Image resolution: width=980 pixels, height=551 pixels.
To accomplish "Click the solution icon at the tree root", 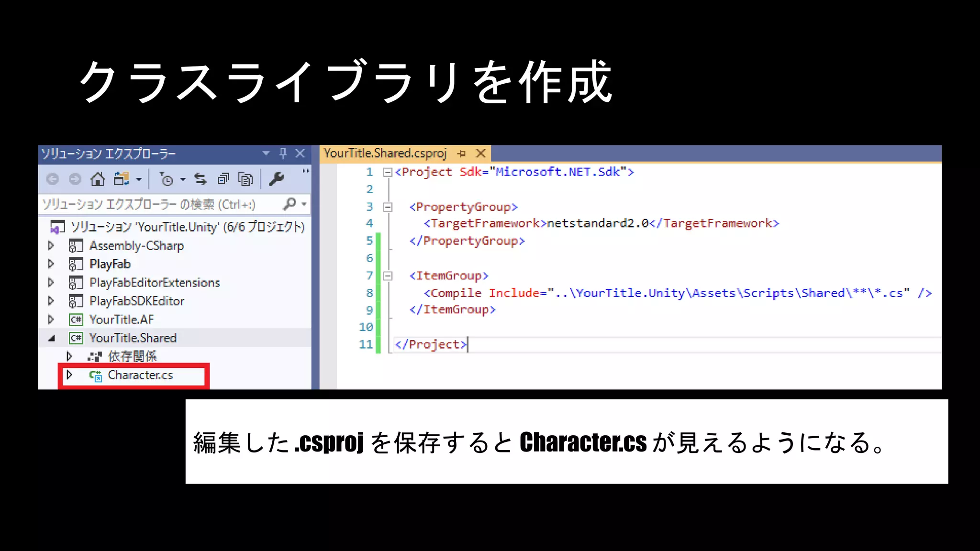I will (57, 227).
